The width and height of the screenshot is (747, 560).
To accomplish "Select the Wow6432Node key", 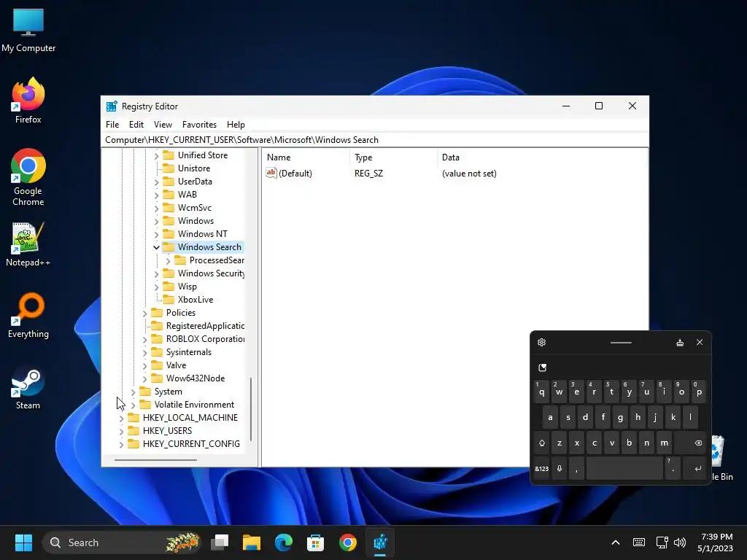I will (196, 378).
